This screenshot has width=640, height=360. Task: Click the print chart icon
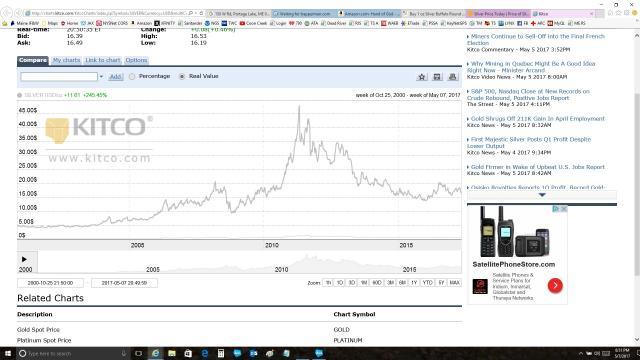point(452,77)
